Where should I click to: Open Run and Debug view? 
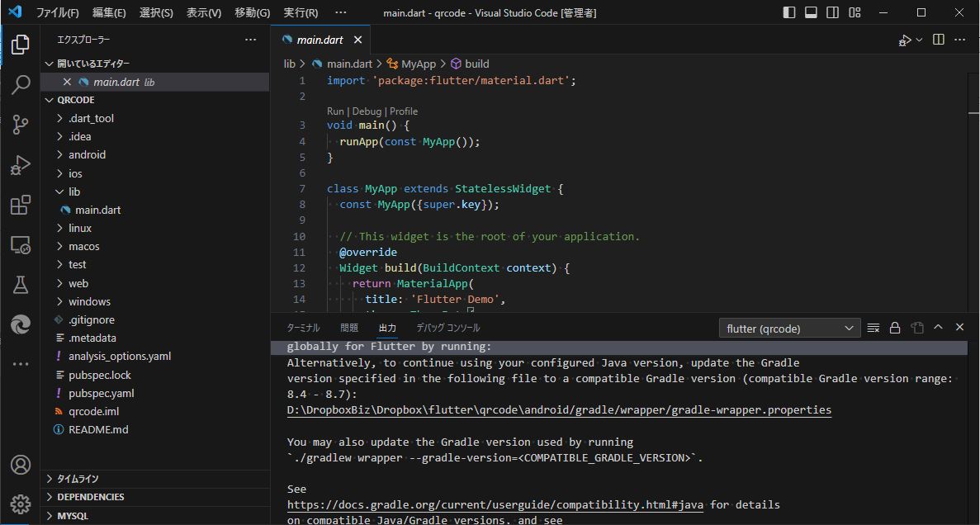(x=21, y=165)
